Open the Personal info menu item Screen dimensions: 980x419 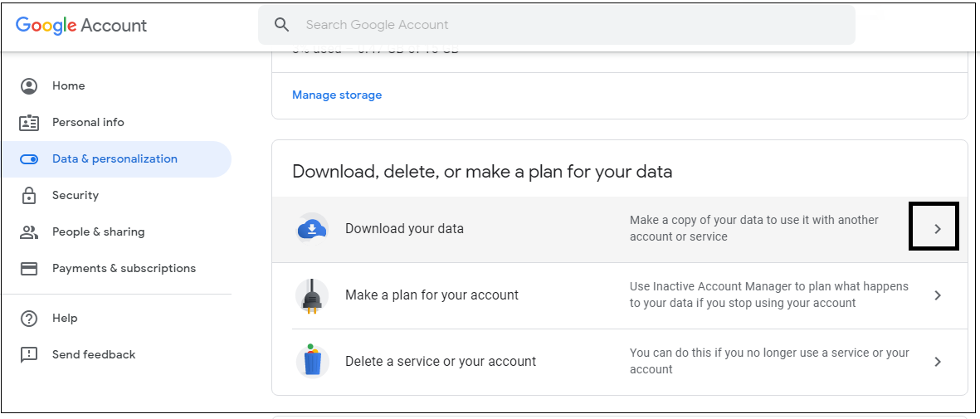pyautogui.click(x=88, y=123)
